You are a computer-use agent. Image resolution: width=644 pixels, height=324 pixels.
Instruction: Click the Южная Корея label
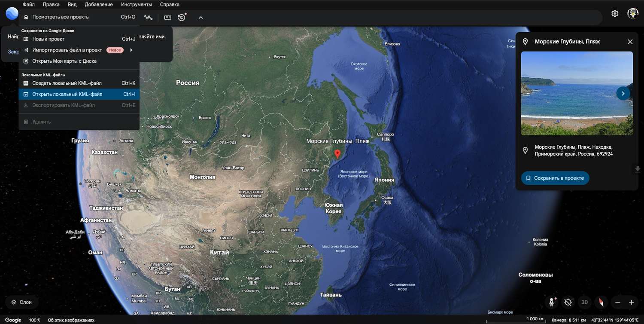tap(334, 208)
